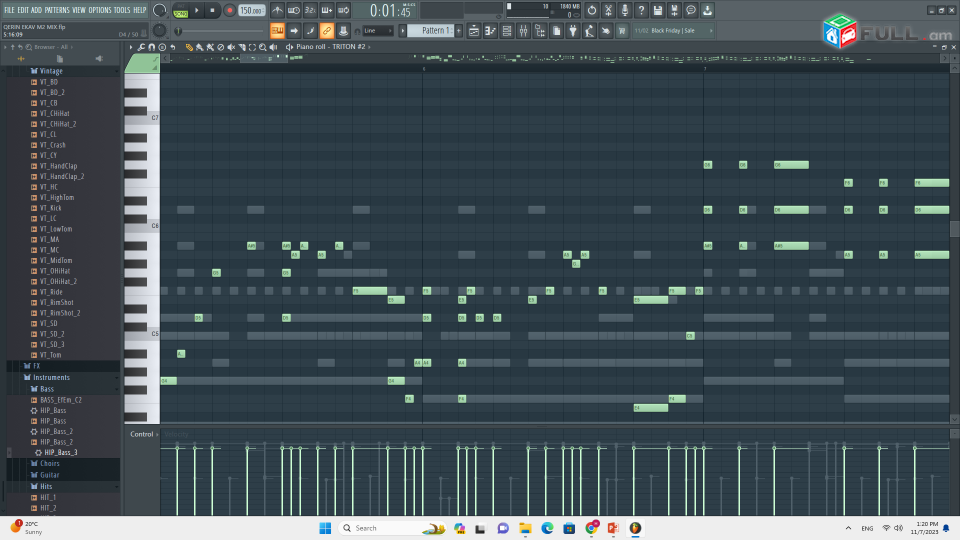Click the scissors audio editor icon

[608, 10]
